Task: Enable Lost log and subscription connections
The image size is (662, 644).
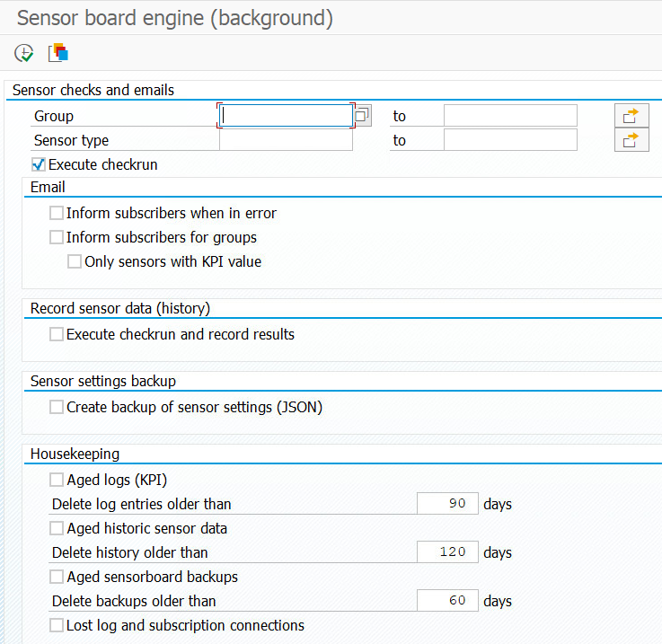Action: click(57, 625)
